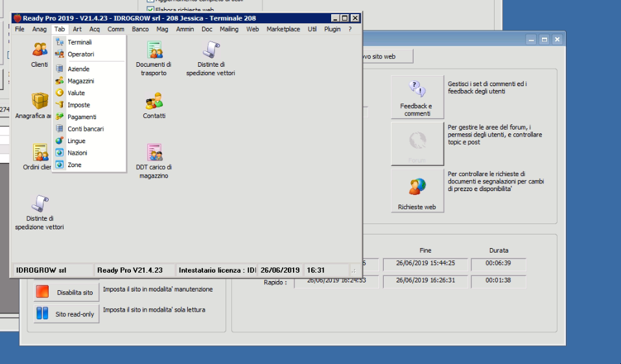This screenshot has height=364, width=621.
Task: Open the Anag menu
Action: [39, 29]
